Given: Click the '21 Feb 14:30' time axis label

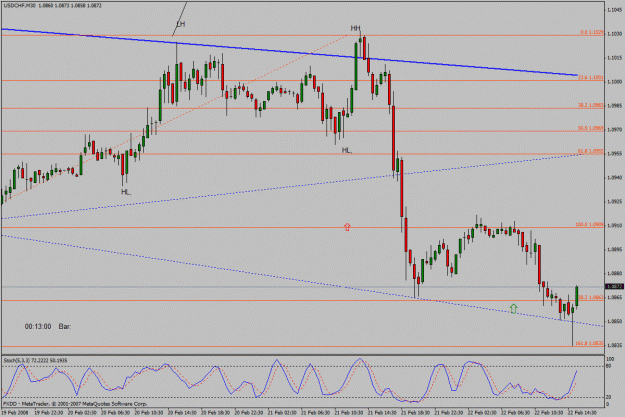Looking at the screenshot, I should coord(382,413).
